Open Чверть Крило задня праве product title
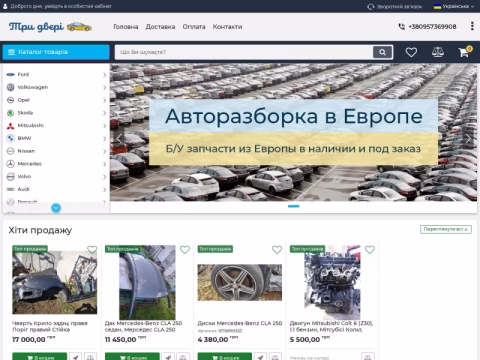Screen dimensions: 480x360 [x=50, y=326]
